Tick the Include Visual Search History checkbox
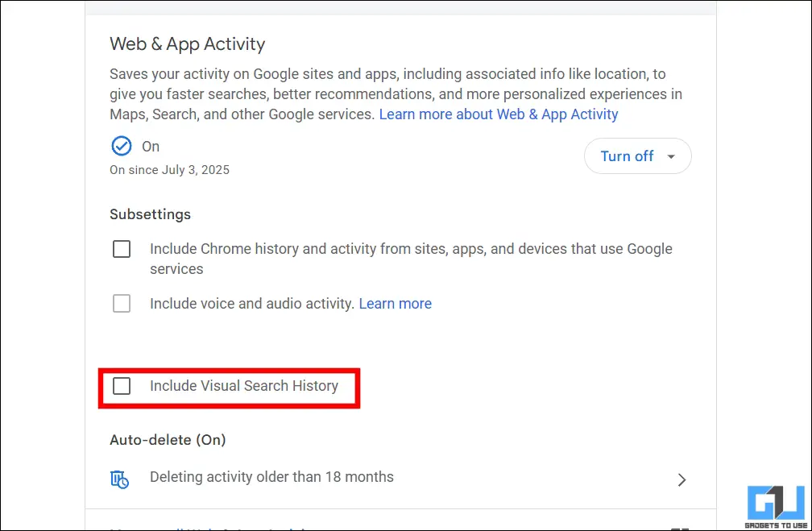The image size is (812, 531). 122,386
